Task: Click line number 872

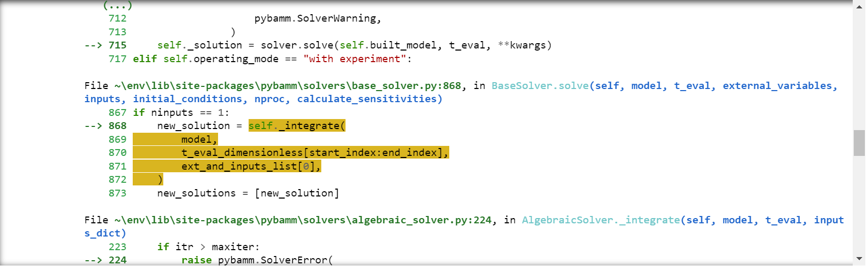Action: [x=117, y=180]
